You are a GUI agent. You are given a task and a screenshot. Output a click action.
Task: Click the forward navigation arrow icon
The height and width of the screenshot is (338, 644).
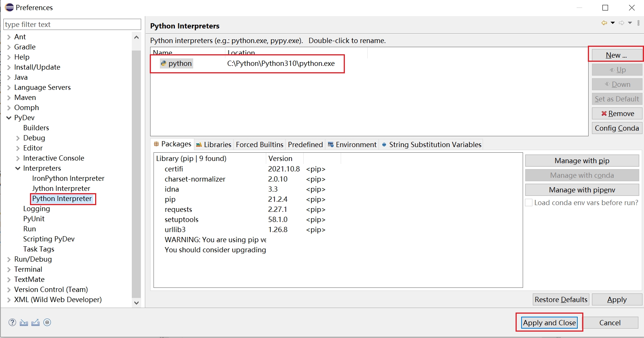pyautogui.click(x=622, y=23)
